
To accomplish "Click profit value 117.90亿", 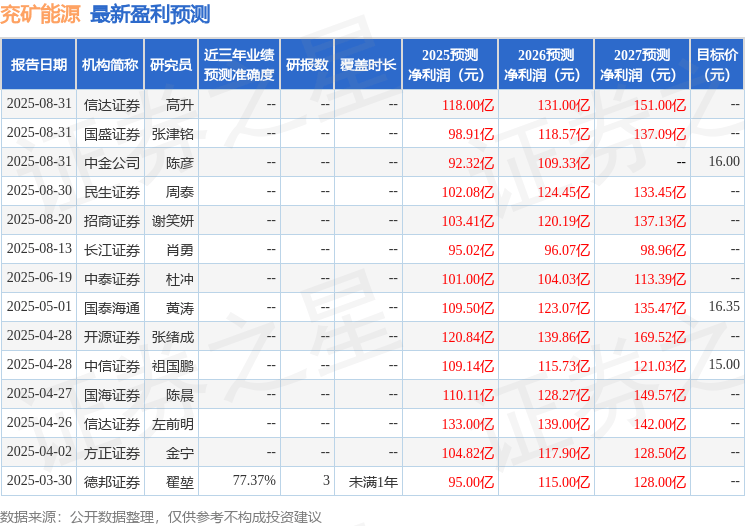I will [564, 453].
